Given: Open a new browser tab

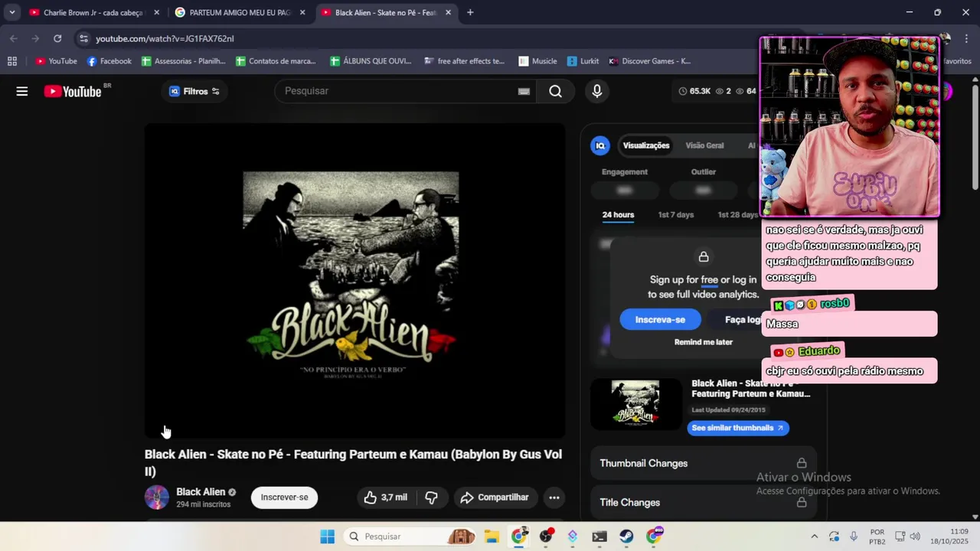Looking at the screenshot, I should coord(470,12).
